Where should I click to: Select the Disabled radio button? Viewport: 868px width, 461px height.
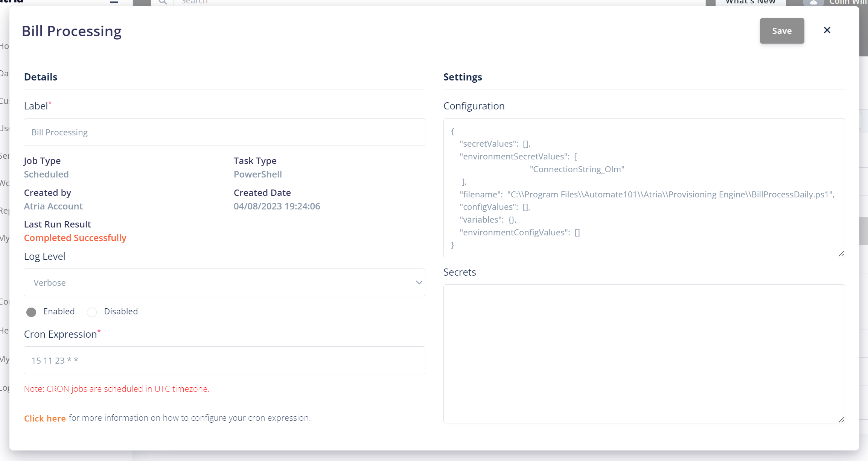click(x=91, y=312)
